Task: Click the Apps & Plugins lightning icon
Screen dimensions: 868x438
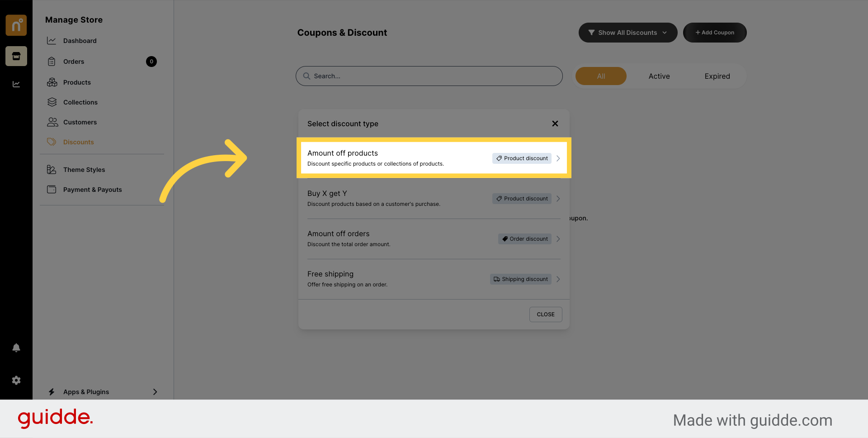Action: coord(52,392)
